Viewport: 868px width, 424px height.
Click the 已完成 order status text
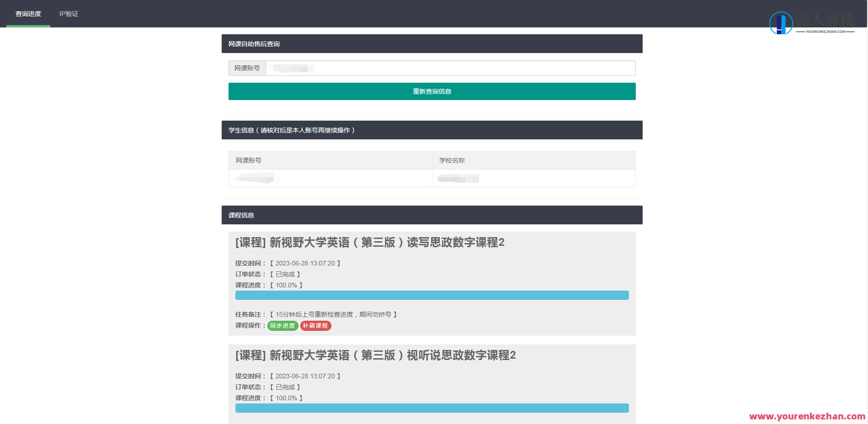click(x=286, y=274)
